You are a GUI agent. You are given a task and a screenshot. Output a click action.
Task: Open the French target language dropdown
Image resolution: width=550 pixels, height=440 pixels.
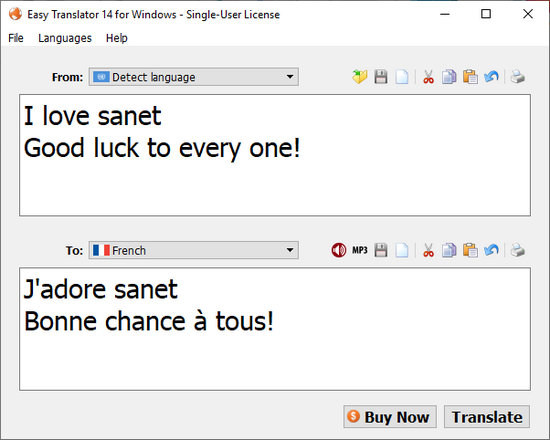coord(194,250)
